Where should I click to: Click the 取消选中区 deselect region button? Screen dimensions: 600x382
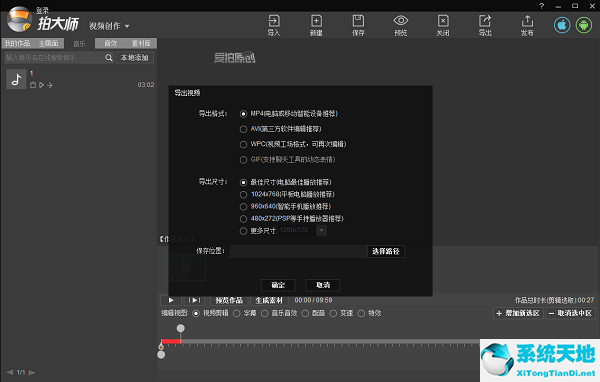[x=570, y=313]
